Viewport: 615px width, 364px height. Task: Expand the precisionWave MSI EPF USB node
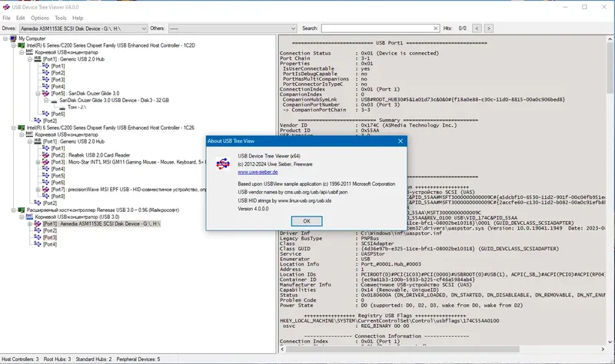(x=38, y=190)
